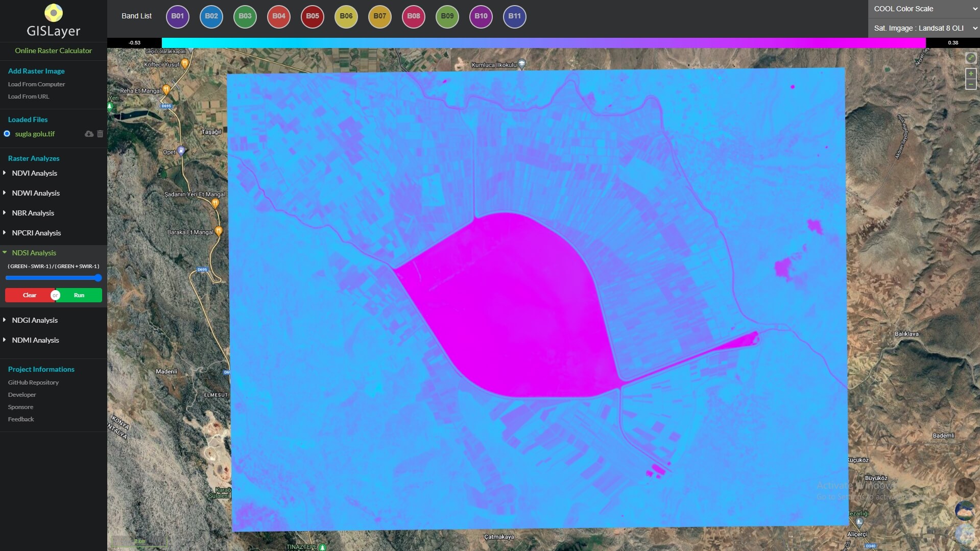Select band B02 circle
The width and height of the screenshot is (980, 551).
click(x=211, y=16)
